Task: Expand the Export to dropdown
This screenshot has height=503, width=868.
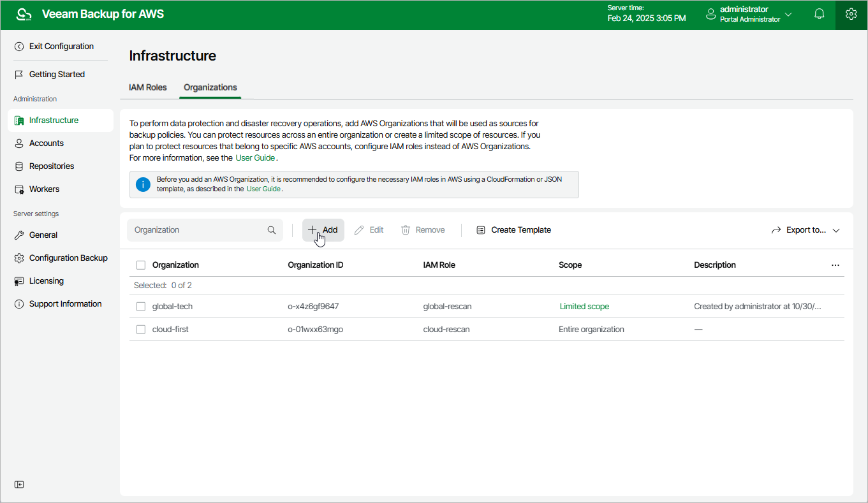Action: point(806,230)
